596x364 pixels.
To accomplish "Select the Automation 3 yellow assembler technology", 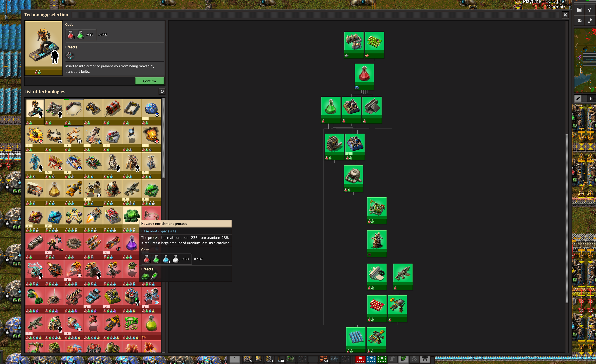I will coord(112,300).
